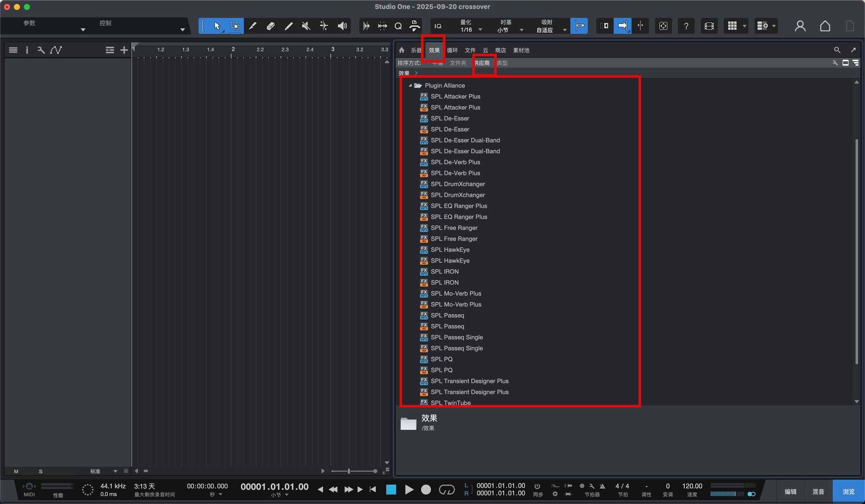865x504 pixels.
Task: Open the macro grid panel icon
Action: [732, 26]
